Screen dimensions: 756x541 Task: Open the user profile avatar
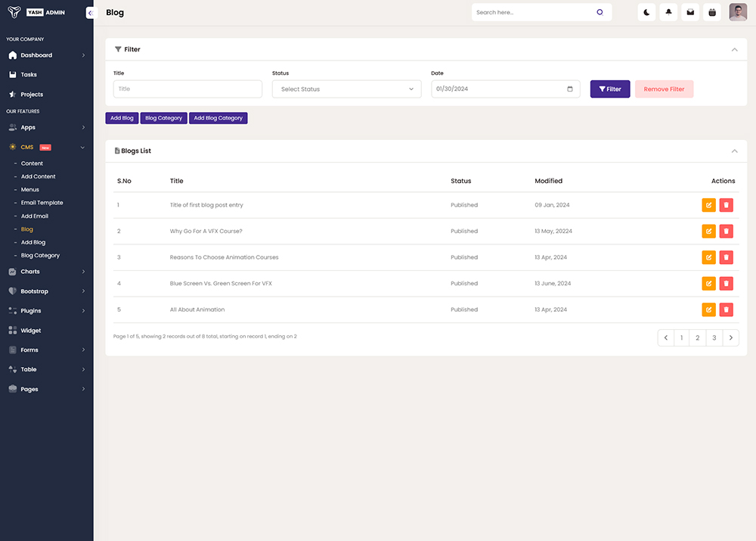point(738,13)
